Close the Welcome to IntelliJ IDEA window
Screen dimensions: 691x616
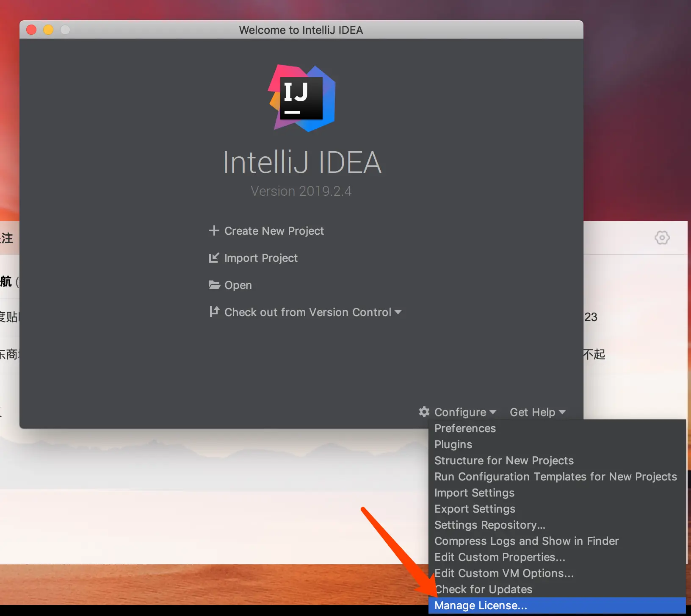(31, 30)
